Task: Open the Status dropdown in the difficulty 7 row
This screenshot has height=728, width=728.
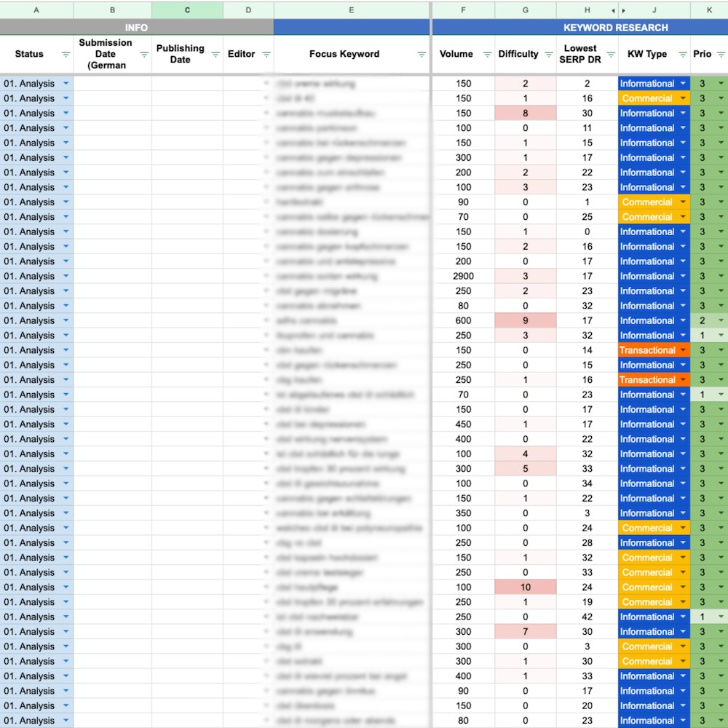Action: [66, 631]
